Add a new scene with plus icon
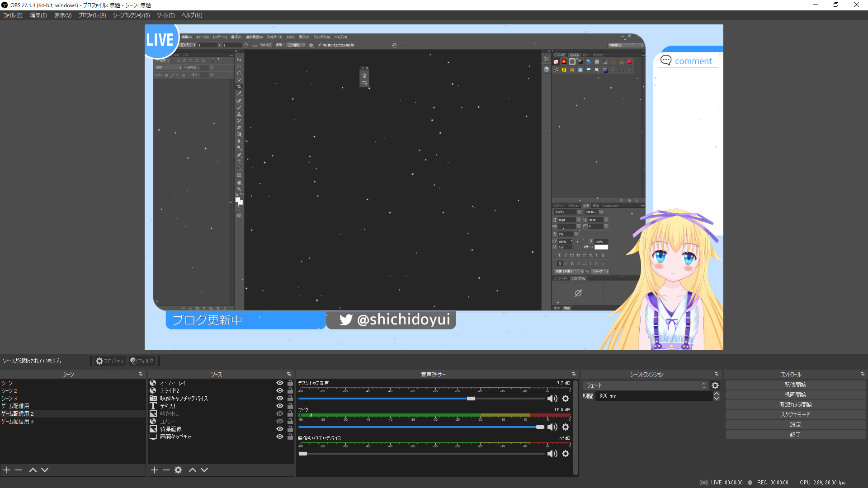Image resolution: width=868 pixels, height=488 pixels. 7,470
